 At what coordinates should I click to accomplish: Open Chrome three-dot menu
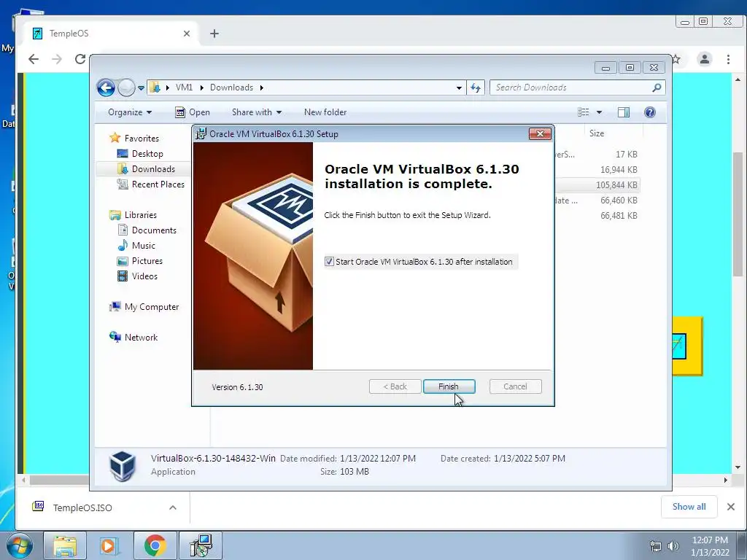(x=728, y=59)
